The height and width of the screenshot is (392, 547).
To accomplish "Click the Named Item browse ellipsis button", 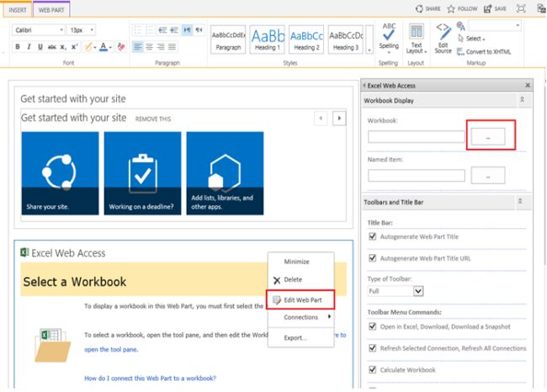I will (488, 176).
